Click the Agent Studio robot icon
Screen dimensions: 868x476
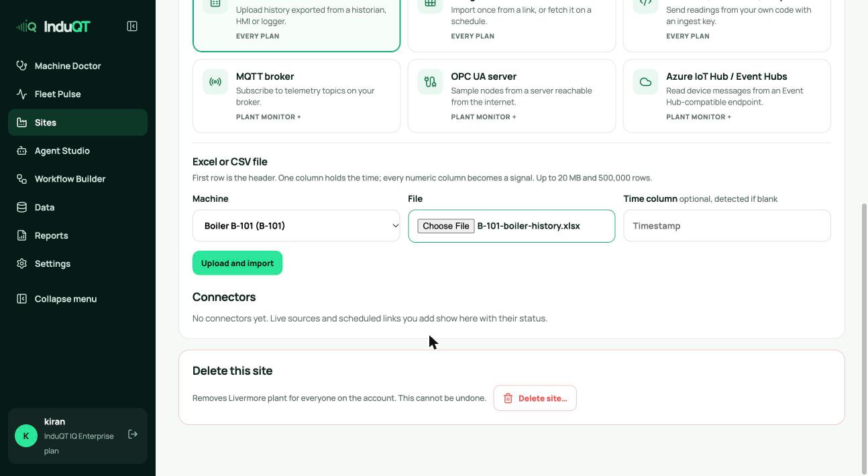pos(21,151)
